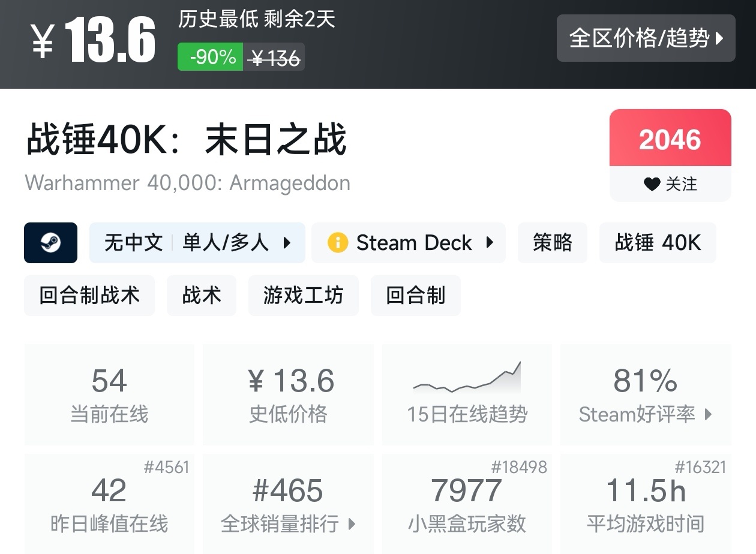Click the yellow Steam Deck info icon

click(338, 243)
